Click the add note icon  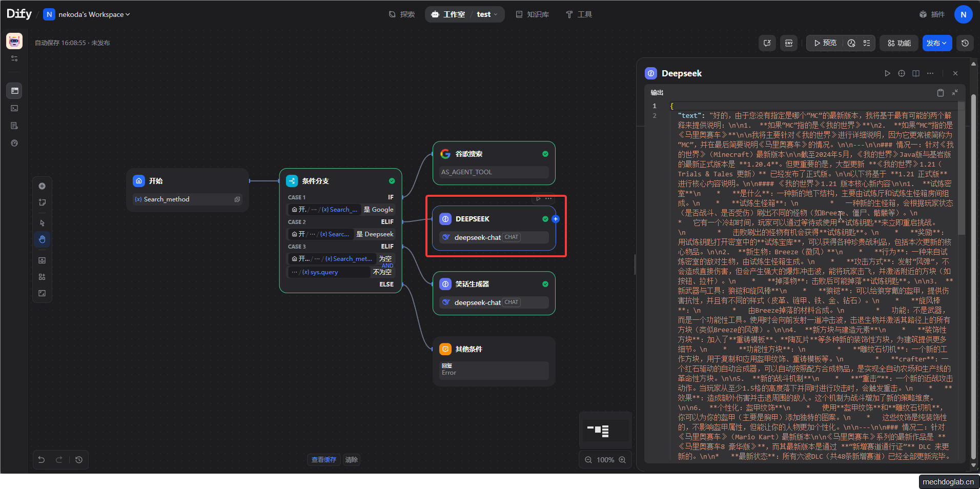pos(42,202)
